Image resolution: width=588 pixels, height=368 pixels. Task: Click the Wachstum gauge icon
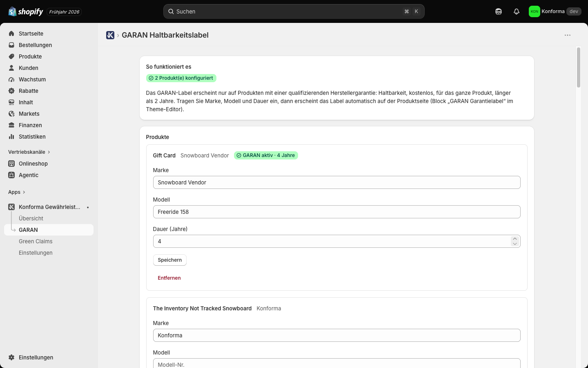11,79
